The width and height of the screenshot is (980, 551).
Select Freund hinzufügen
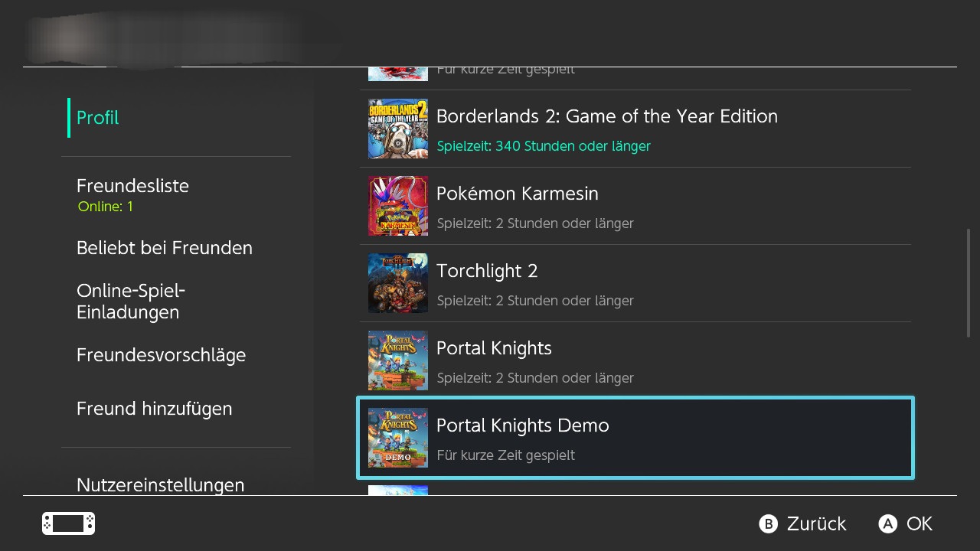(154, 409)
